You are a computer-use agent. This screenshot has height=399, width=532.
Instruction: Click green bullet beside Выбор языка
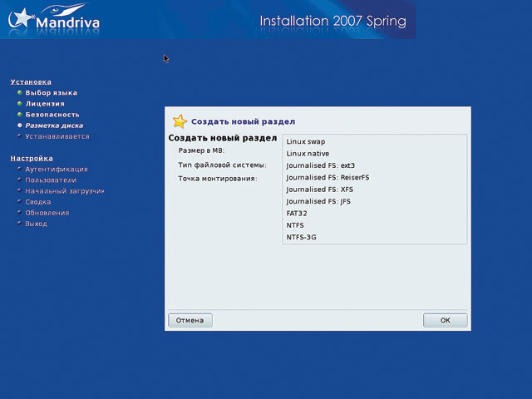point(20,92)
